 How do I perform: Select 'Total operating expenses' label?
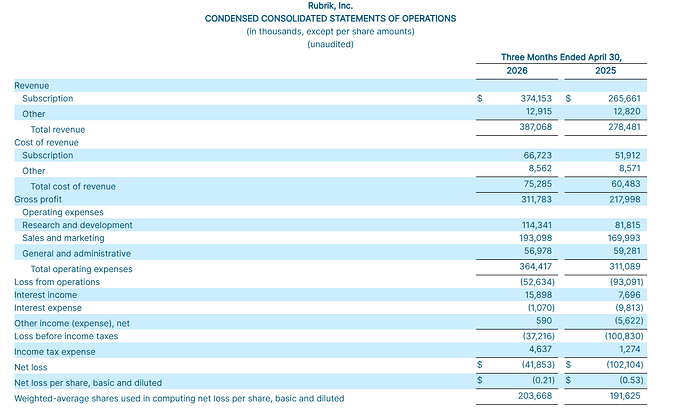tap(81, 269)
